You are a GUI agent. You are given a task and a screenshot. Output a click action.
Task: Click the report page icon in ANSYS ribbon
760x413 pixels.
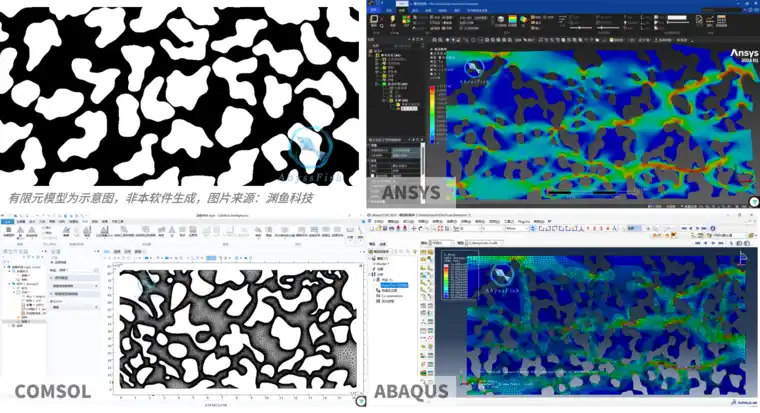[x=699, y=19]
